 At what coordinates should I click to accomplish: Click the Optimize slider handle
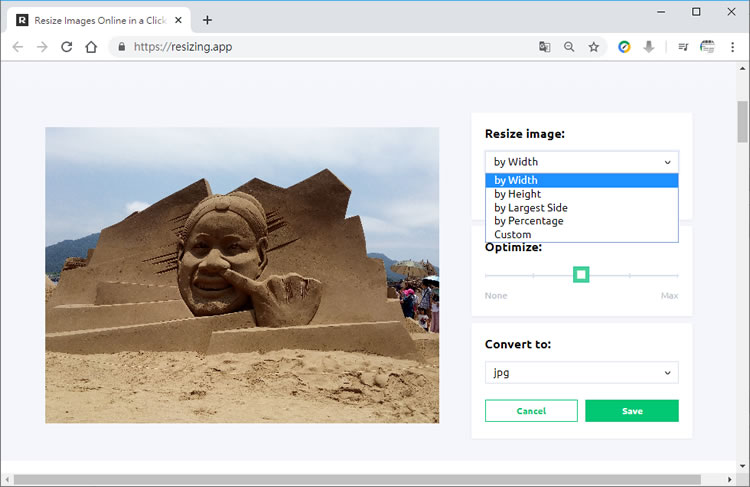tap(581, 275)
